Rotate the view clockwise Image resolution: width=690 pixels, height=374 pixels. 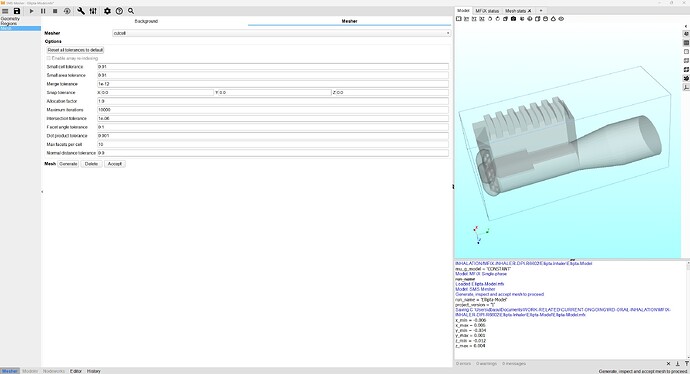498,19
